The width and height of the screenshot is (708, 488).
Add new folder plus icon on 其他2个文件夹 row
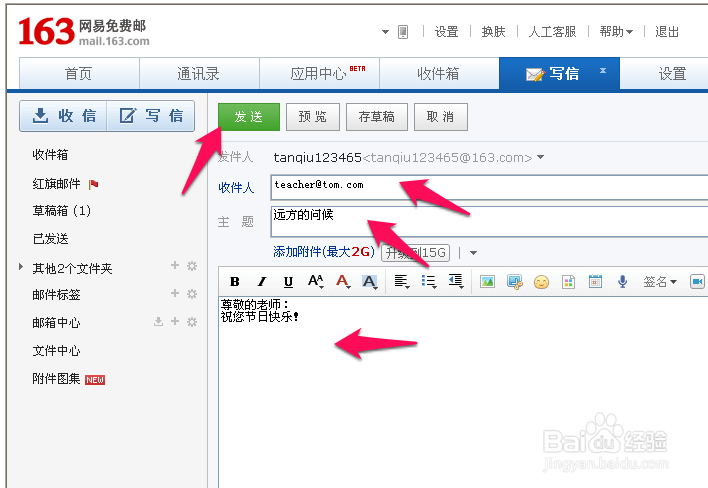(175, 265)
